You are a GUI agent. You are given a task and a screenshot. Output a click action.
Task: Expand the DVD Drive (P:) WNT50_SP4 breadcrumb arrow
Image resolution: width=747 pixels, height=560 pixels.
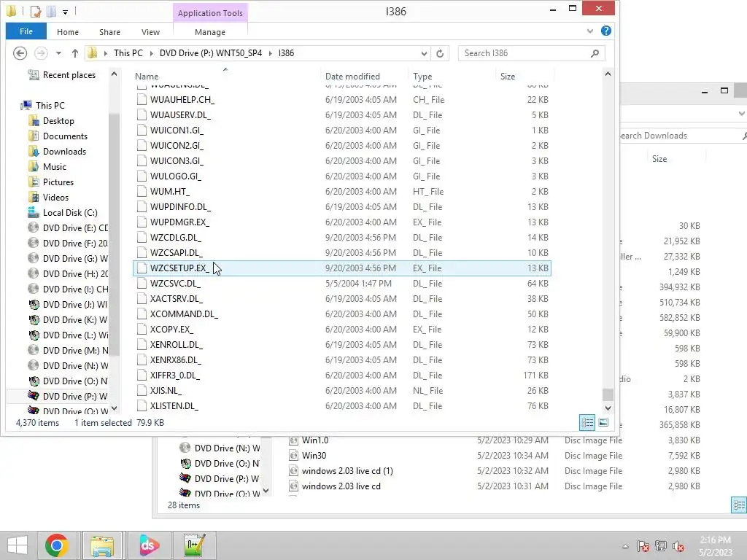271,53
